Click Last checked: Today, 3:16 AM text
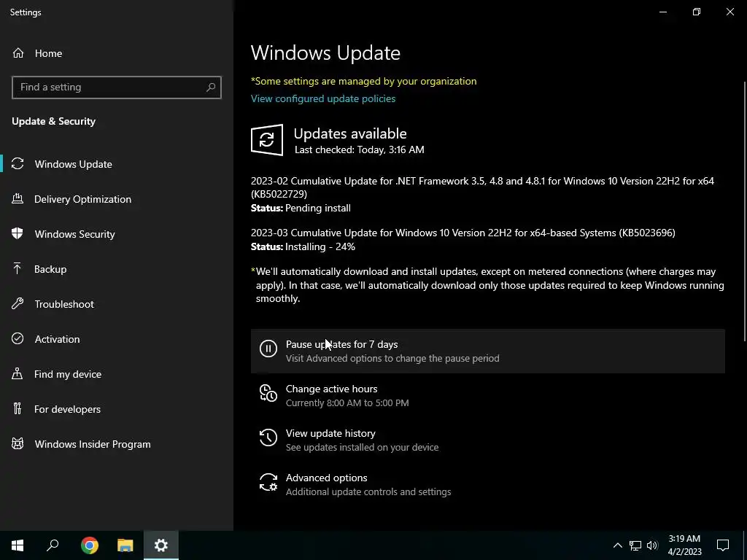This screenshot has width=747, height=560. [359, 149]
